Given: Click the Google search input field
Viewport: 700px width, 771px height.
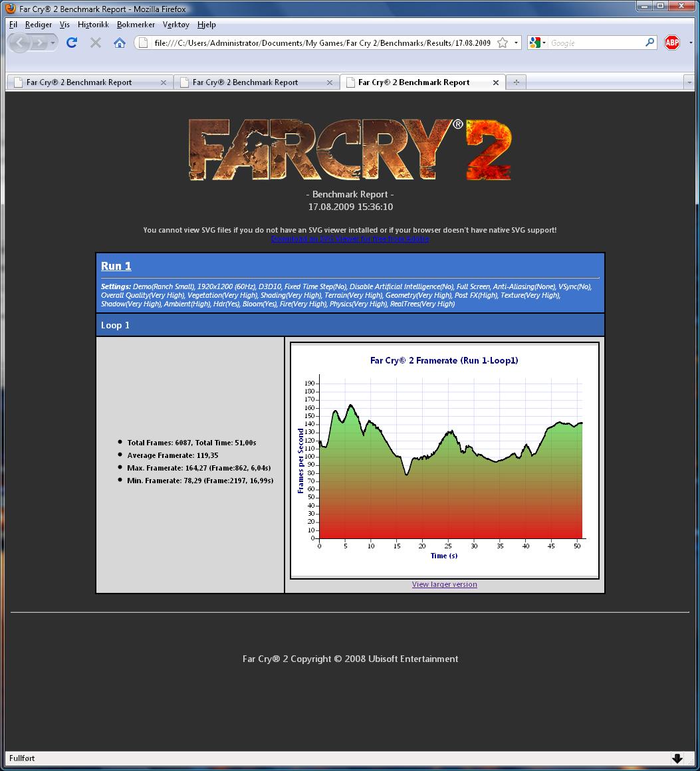Looking at the screenshot, I should [596, 43].
